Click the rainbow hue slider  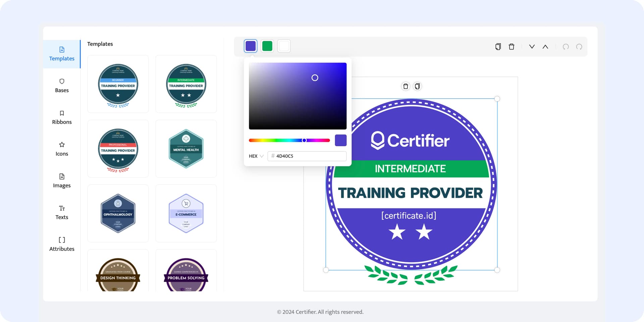coord(289,141)
